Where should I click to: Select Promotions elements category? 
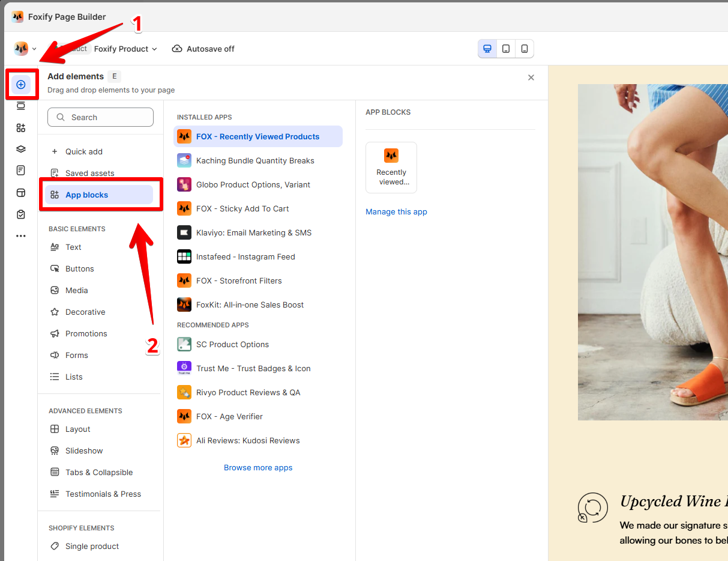pyautogui.click(x=99, y=333)
